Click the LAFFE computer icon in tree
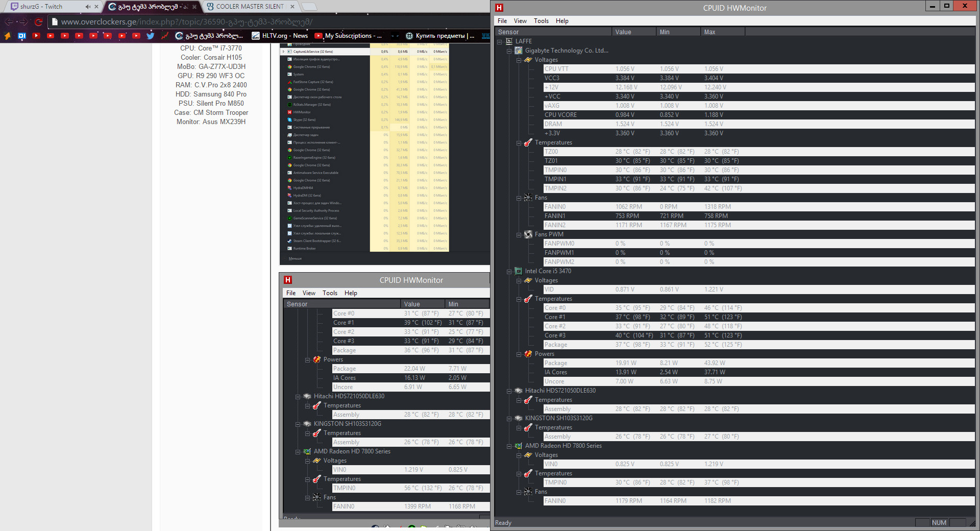This screenshot has height=531, width=980. point(509,41)
